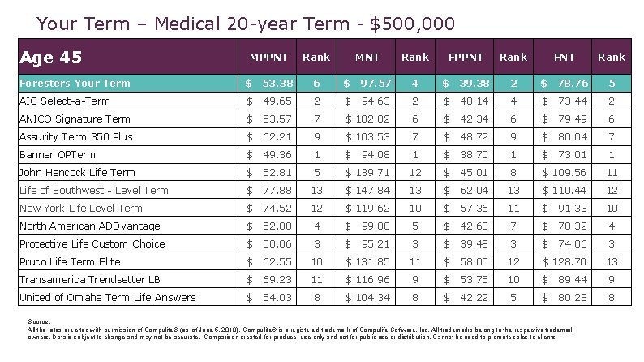Click the AIG Select-a-Term row label
Screen dimensions: 644x362
click(128, 101)
